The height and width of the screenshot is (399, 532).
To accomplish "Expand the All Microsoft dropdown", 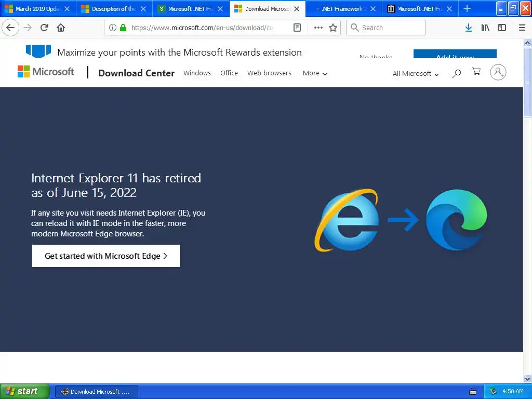I will 416,74.
